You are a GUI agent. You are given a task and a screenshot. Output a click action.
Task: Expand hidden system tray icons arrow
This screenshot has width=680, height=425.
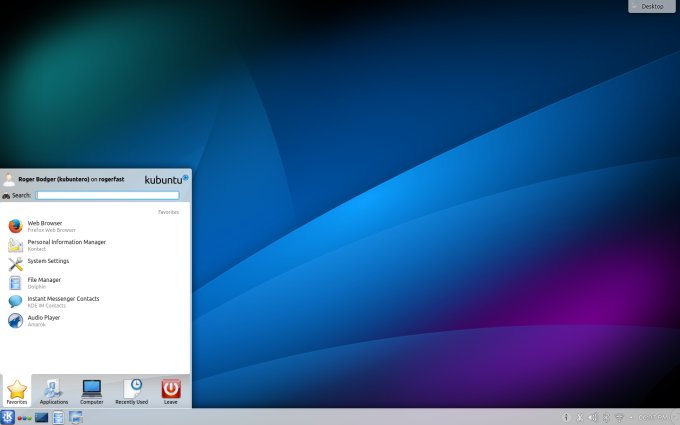(631, 418)
